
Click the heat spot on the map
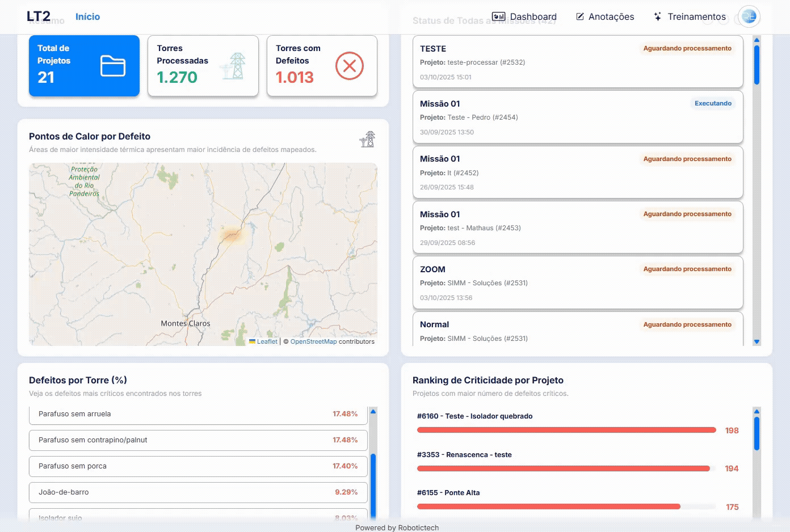pos(232,234)
